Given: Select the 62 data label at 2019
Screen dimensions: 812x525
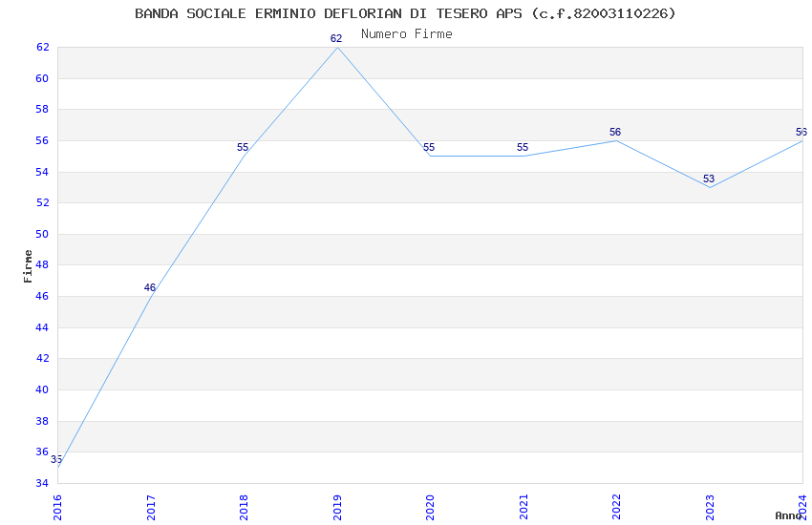Looking at the screenshot, I should (336, 39).
